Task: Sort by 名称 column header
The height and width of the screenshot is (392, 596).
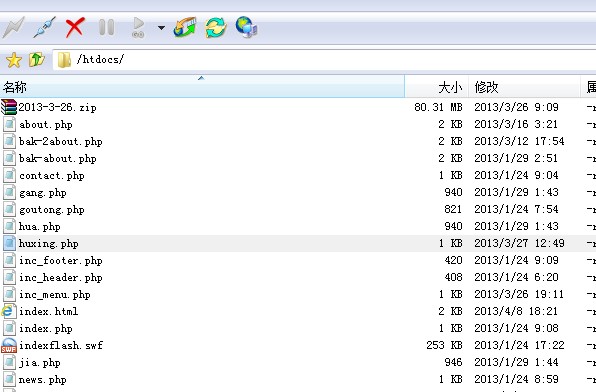Action: (x=202, y=87)
